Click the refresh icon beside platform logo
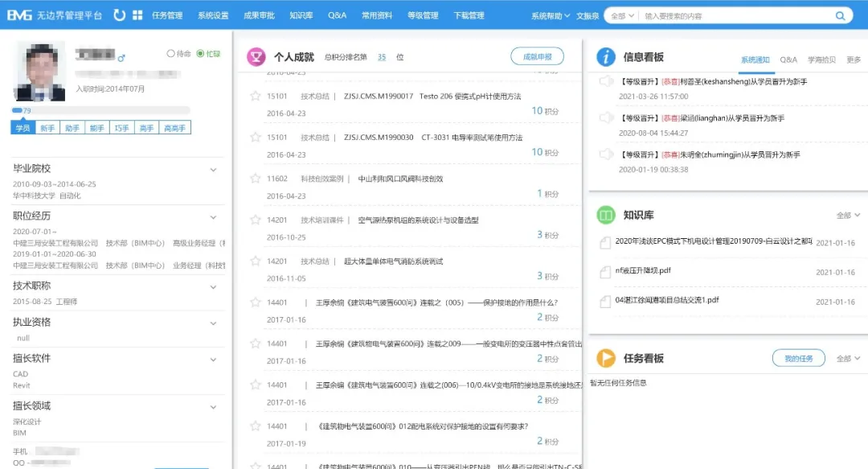This screenshot has width=868, height=469. tap(120, 15)
